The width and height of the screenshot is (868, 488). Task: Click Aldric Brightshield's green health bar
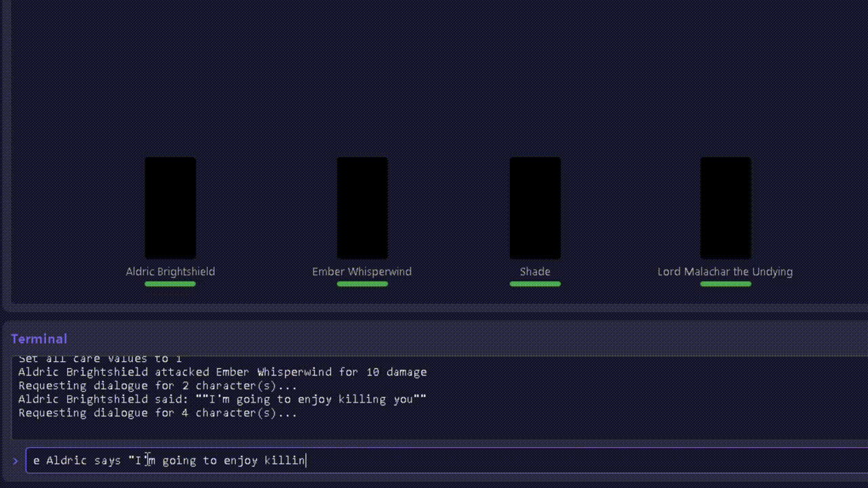[170, 284]
